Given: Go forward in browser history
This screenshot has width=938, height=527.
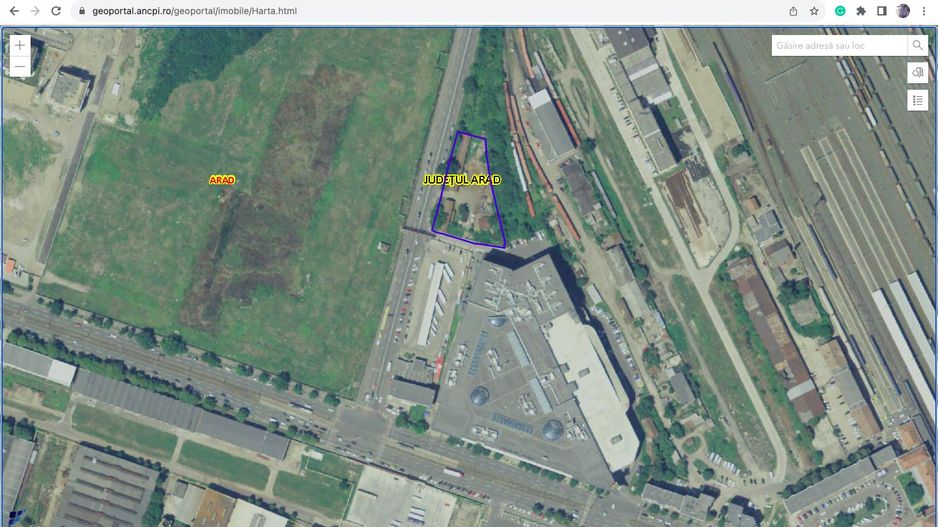Looking at the screenshot, I should click(x=35, y=11).
